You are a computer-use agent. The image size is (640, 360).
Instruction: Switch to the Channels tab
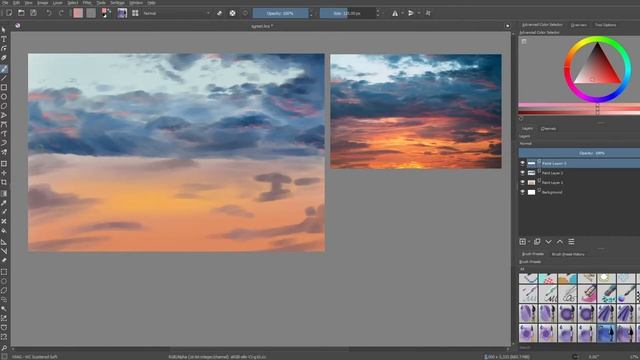tap(548, 129)
